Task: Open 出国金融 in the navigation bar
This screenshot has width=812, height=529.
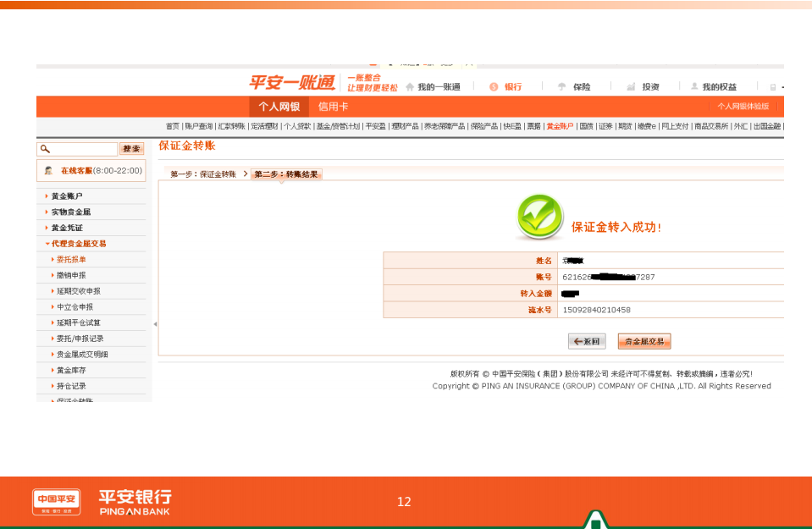Action: [x=767, y=126]
